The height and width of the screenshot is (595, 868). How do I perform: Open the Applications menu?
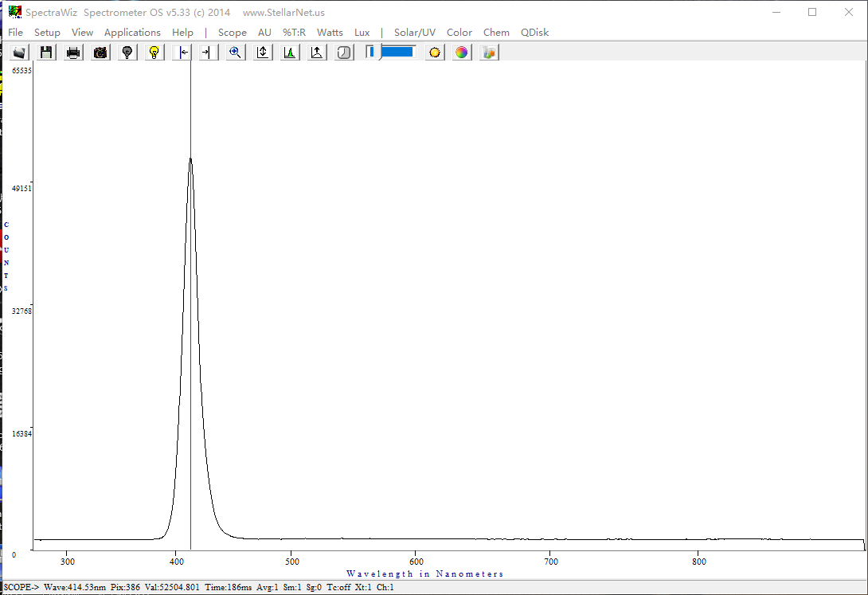coord(132,33)
